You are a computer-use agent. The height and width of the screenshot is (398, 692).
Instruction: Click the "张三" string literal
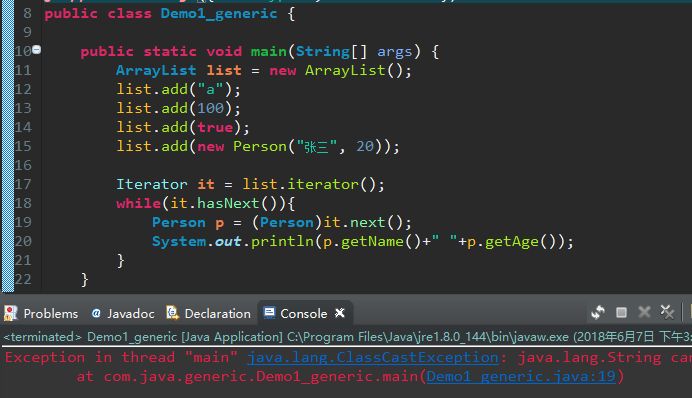tap(317, 146)
